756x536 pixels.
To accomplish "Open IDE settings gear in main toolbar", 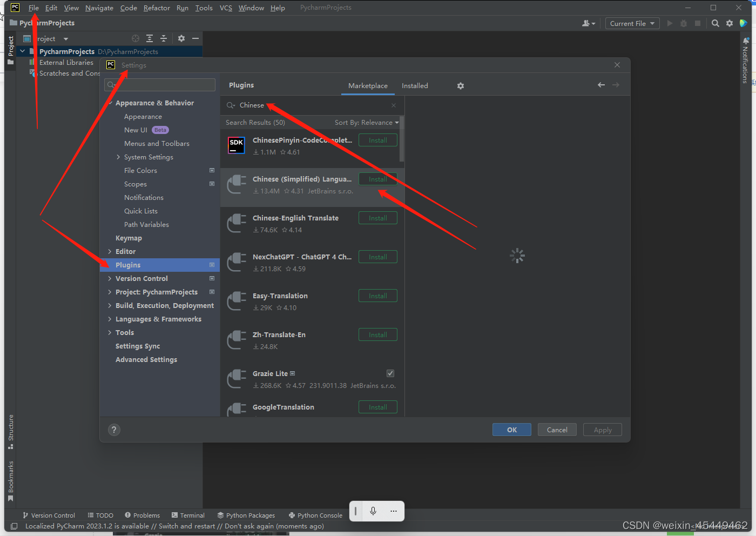I will coord(730,23).
